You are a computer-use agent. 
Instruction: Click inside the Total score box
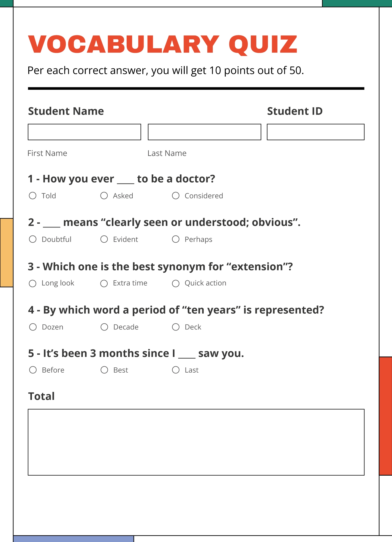click(196, 442)
